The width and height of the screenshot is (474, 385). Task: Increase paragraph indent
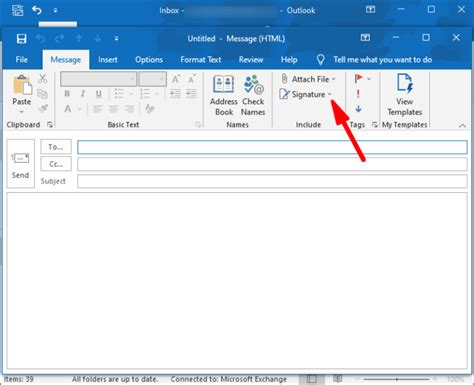tap(191, 94)
